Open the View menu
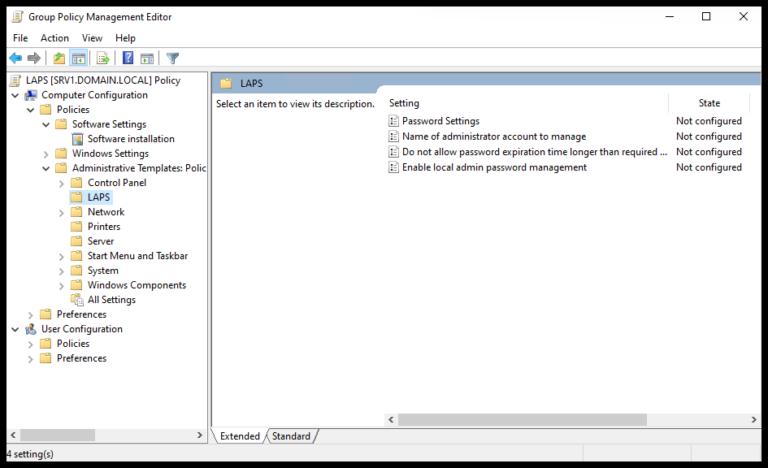Screen dimensions: 768x468 92,38
